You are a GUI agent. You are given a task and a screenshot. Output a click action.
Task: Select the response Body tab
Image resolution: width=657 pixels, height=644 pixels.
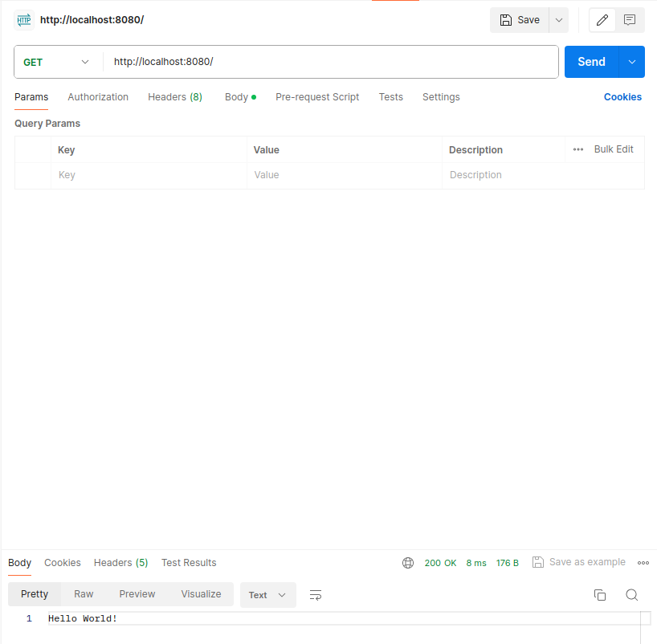point(20,563)
